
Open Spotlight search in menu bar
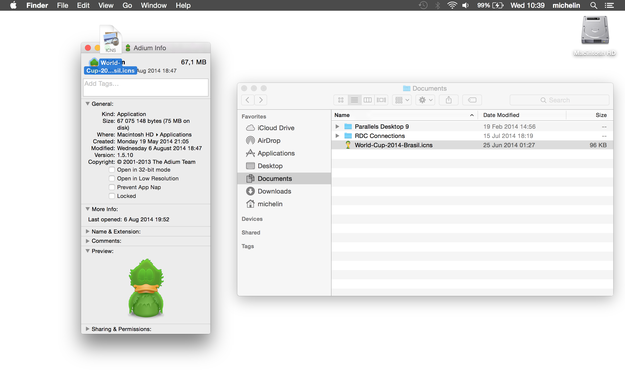point(594,5)
